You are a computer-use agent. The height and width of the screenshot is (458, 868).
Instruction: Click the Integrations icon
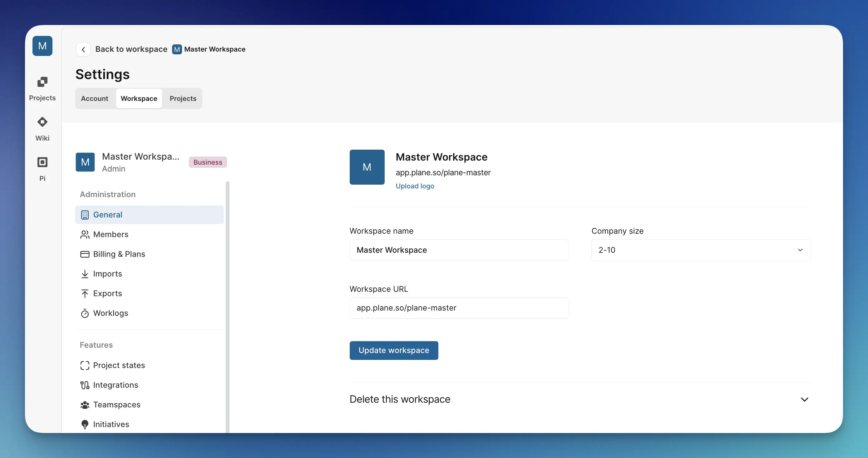point(85,385)
